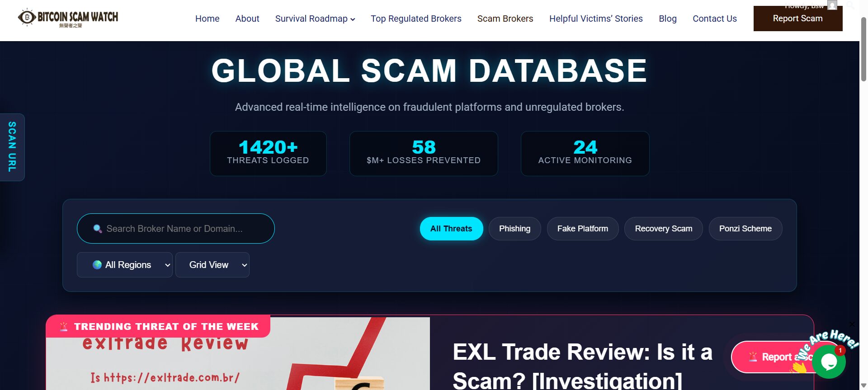Open the SCAN URL side tab
Image resolution: width=868 pixels, height=390 pixels.
point(12,147)
